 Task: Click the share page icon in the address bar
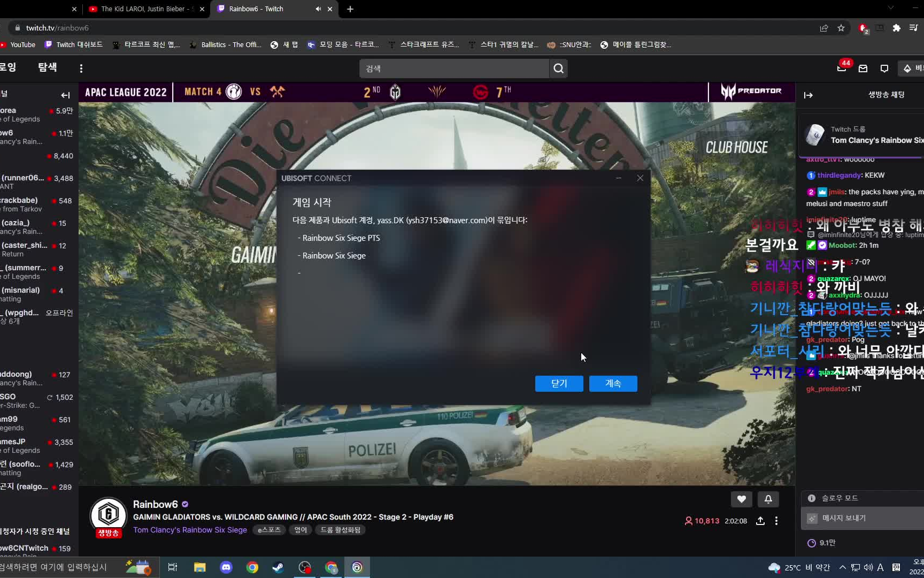(x=824, y=28)
